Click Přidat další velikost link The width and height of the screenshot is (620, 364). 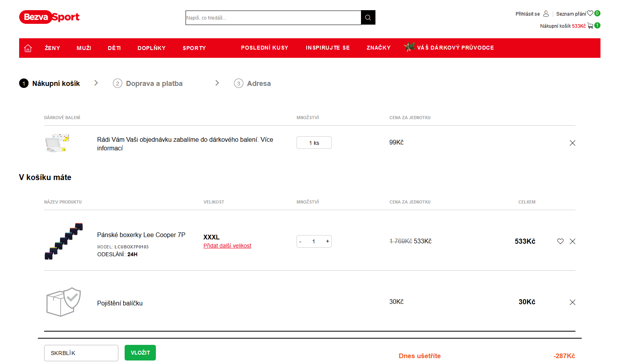(x=227, y=246)
